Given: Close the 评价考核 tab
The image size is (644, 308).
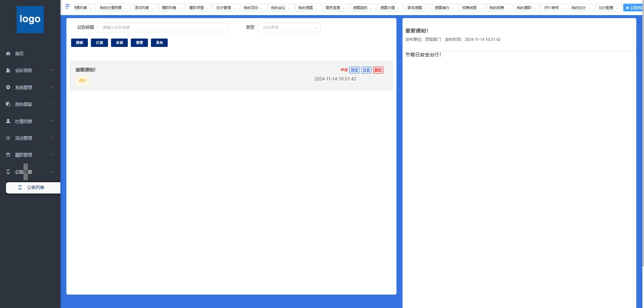Looking at the screenshot, I should tap(562, 8).
